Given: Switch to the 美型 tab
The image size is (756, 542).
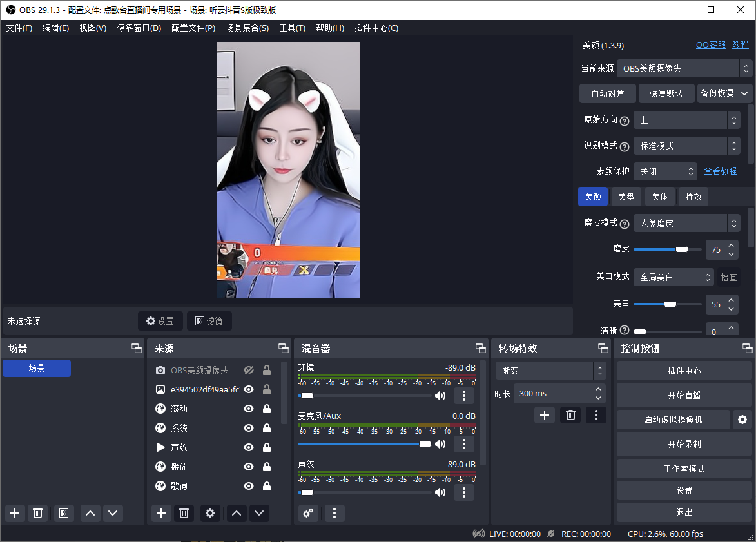Looking at the screenshot, I should (x=626, y=197).
